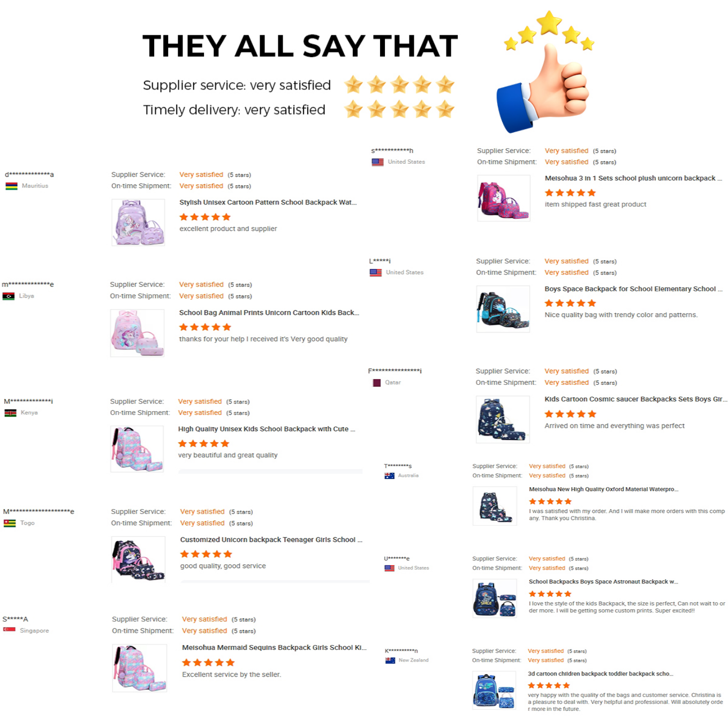Viewport: 728px width, 728px height.
Task: Open School Backpacks Boys Space Astronaut title
Action: [x=603, y=581]
